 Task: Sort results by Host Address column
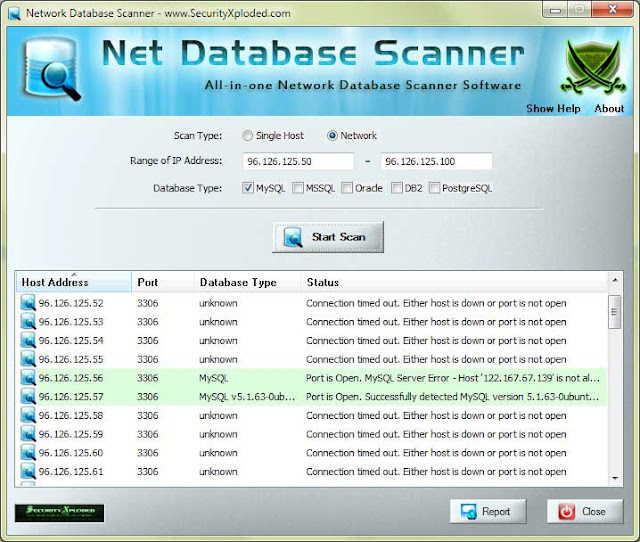pyautogui.click(x=74, y=282)
